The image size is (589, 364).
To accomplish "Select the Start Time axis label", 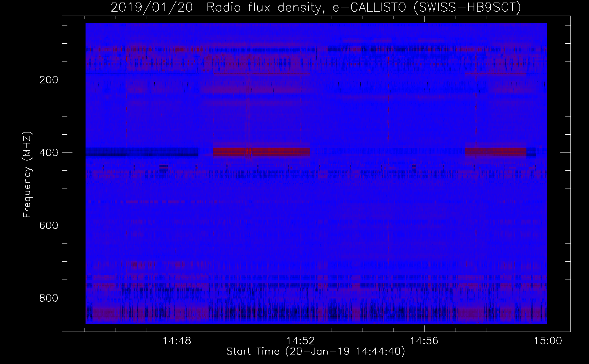I will pyautogui.click(x=316, y=352).
